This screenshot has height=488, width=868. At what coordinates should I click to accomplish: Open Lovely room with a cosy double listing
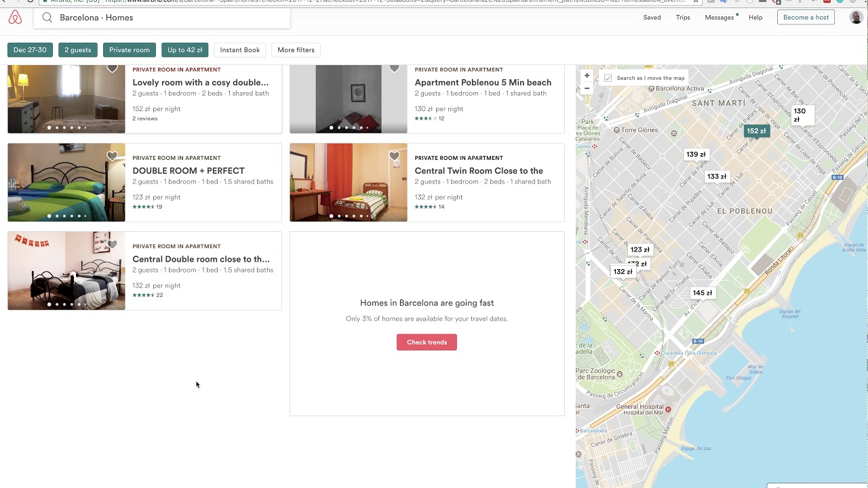201,83
